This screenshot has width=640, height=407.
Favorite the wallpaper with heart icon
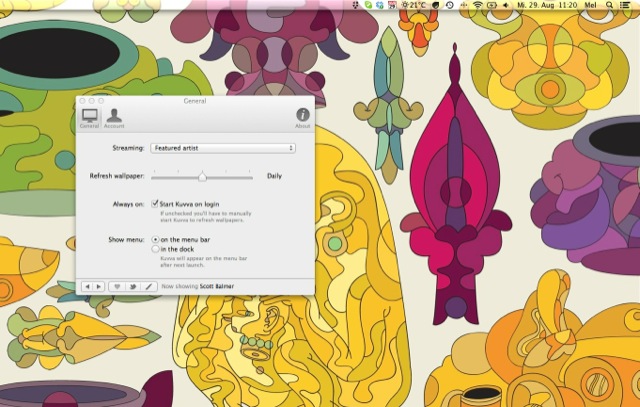coord(116,286)
